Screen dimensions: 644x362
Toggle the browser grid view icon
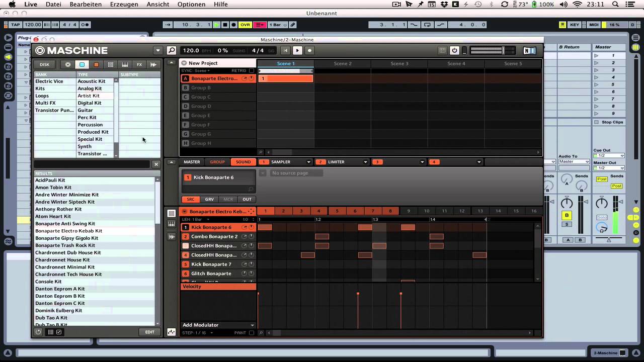click(x=50, y=332)
